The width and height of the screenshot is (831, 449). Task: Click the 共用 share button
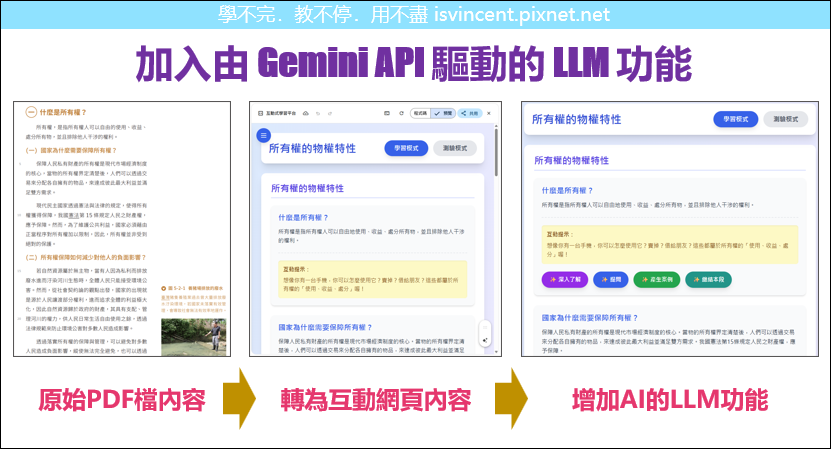pyautogui.click(x=470, y=113)
